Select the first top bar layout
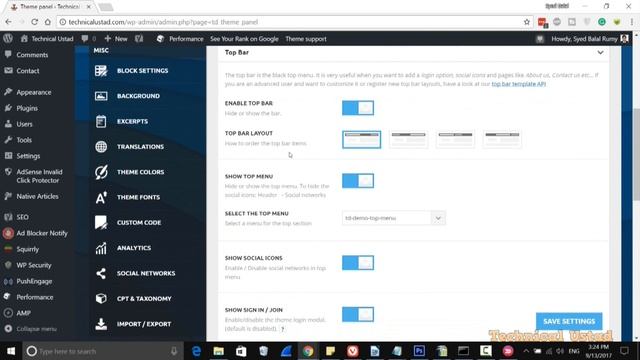Image resolution: width=640 pixels, height=360 pixels. click(362, 140)
